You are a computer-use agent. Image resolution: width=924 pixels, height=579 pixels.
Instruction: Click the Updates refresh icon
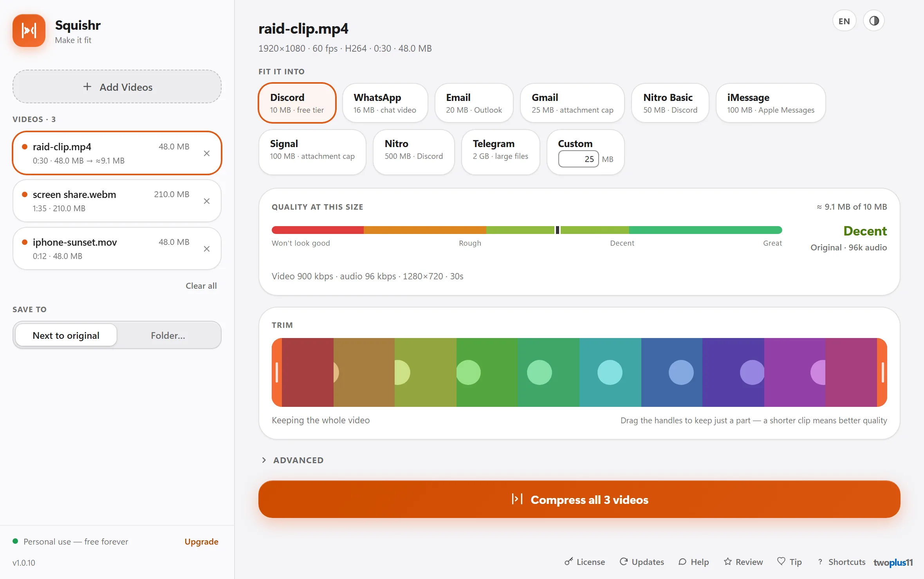624,562
